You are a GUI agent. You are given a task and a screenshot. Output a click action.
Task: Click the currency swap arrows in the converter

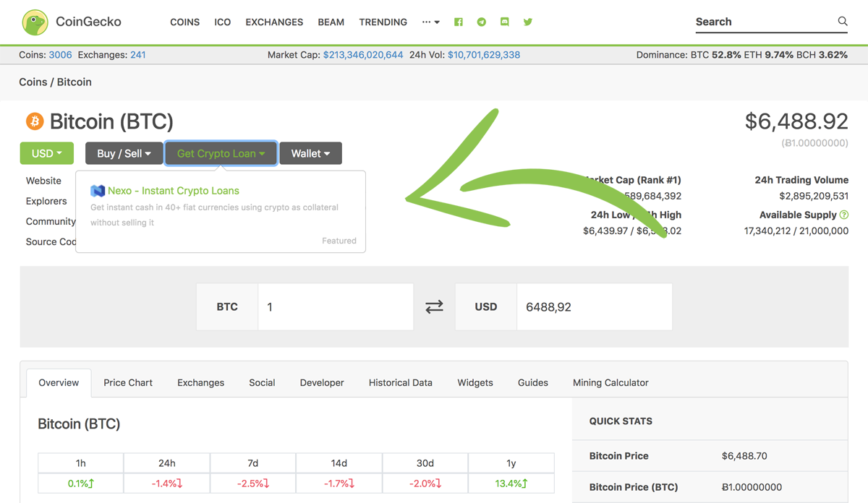(x=434, y=306)
